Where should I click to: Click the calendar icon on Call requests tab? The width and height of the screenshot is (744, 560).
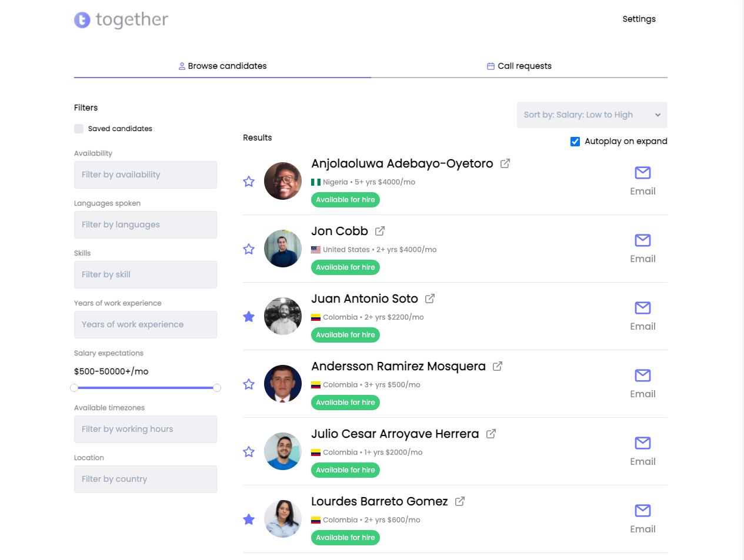tap(491, 66)
